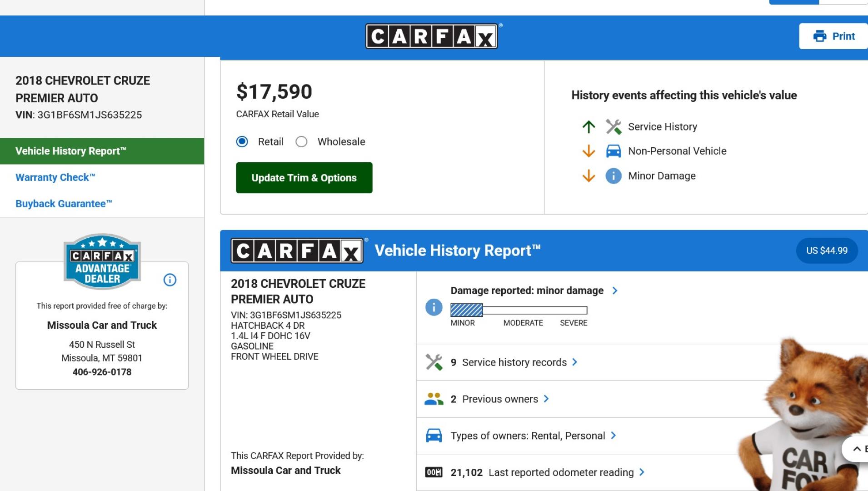Screen dimensions: 868x491
Task: Click the MINOR severity label
Action: coord(463,323)
